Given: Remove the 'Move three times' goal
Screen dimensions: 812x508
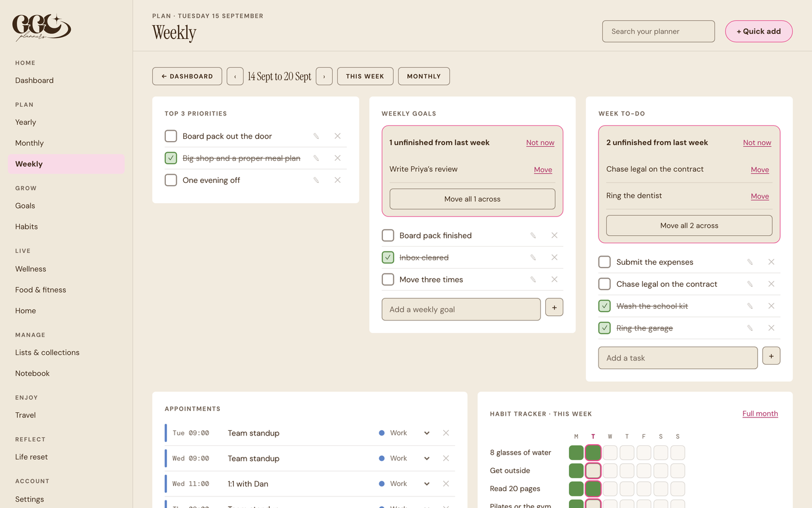Looking at the screenshot, I should 554,279.
